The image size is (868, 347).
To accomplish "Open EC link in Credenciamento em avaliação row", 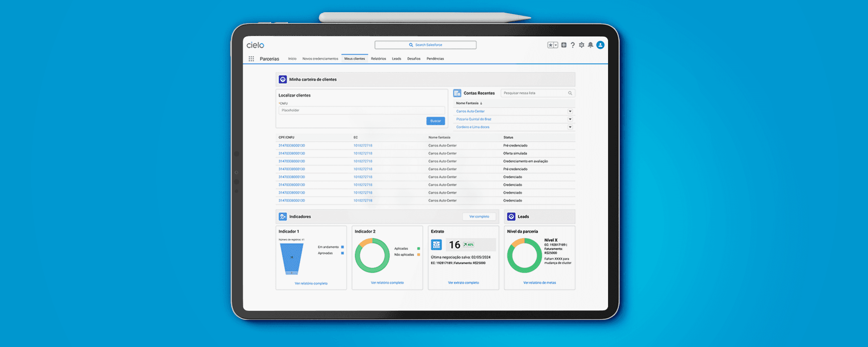I will (363, 161).
